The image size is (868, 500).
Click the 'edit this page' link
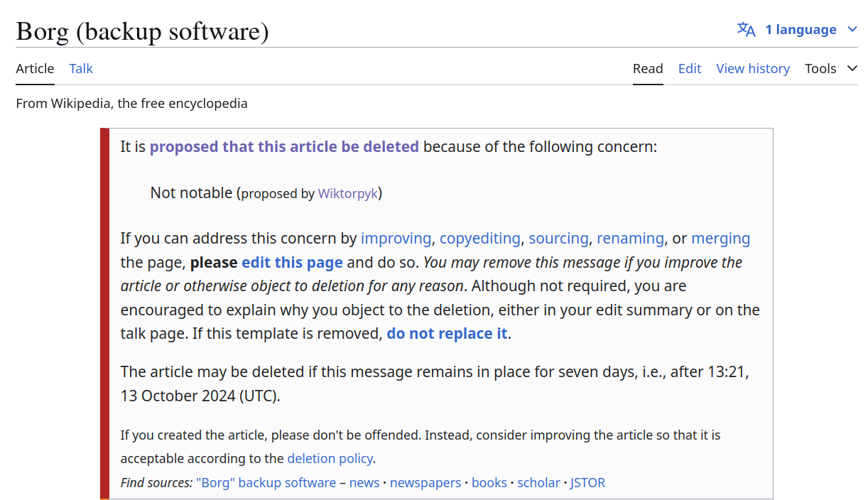tap(292, 263)
